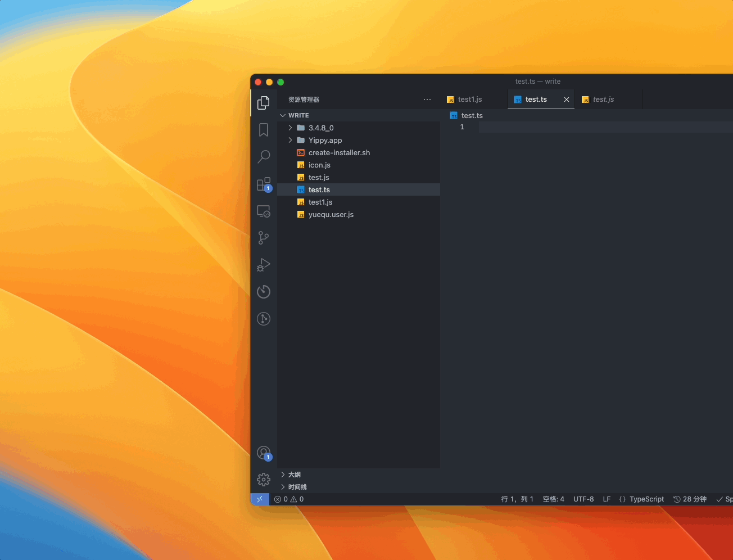Select the test.ts editor tab

click(x=541, y=100)
